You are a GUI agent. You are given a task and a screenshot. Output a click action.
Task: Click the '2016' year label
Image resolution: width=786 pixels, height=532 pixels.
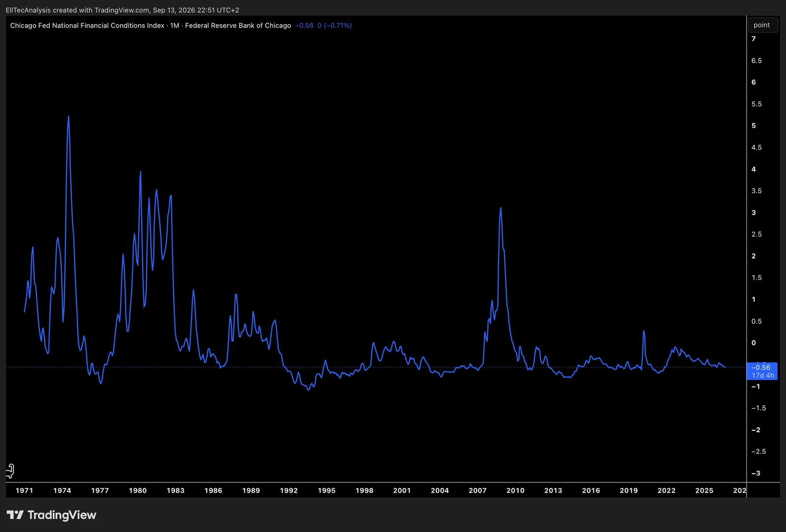coord(591,490)
